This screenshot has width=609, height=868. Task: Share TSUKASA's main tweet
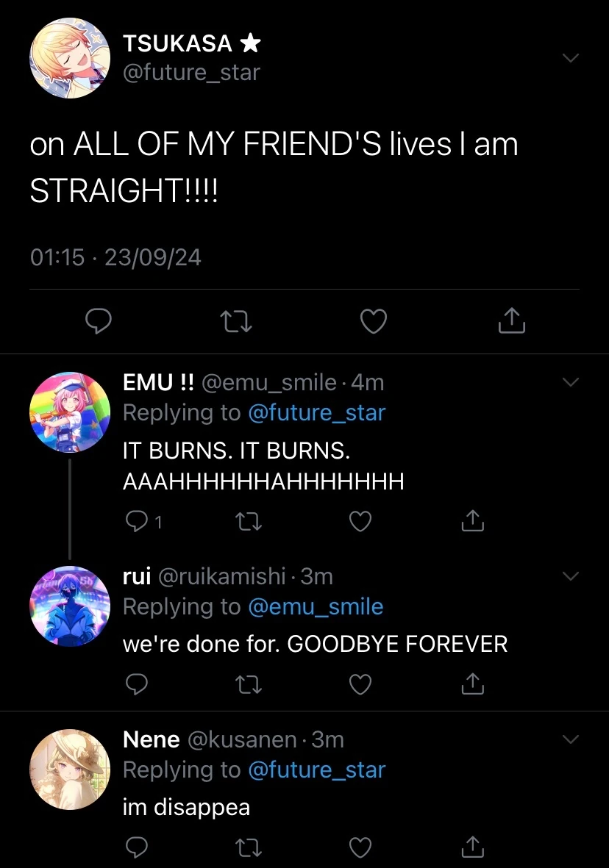coord(512,321)
